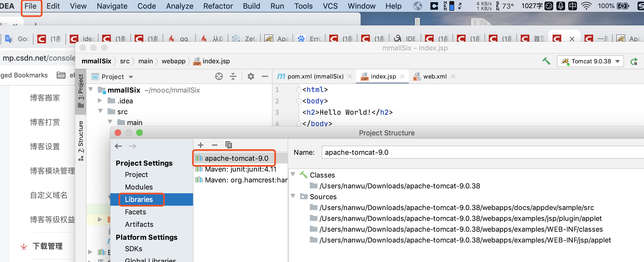The height and width of the screenshot is (262, 644).
Task: Click the Collapse All icon in Project panel
Action: pos(233,76)
